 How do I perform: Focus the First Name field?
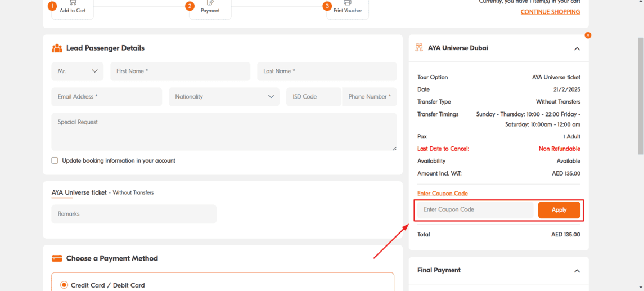181,71
